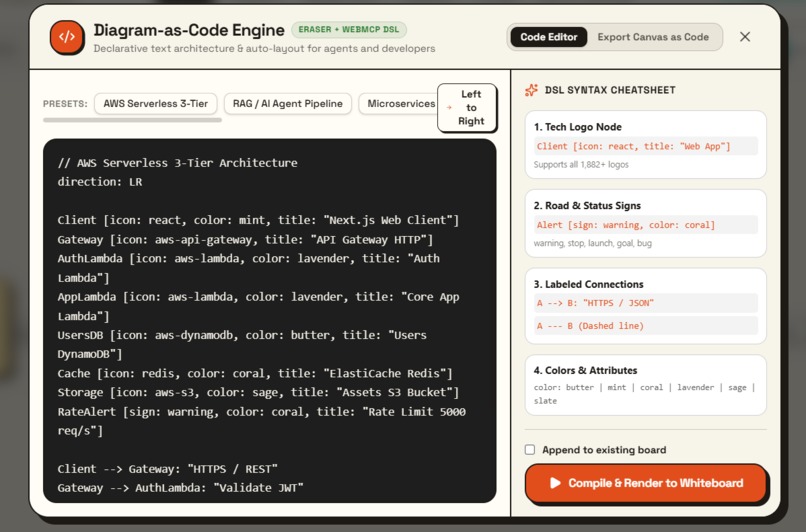The height and width of the screenshot is (532, 806).
Task: Click the 1. Tech Logo Node heading
Action: (x=577, y=127)
